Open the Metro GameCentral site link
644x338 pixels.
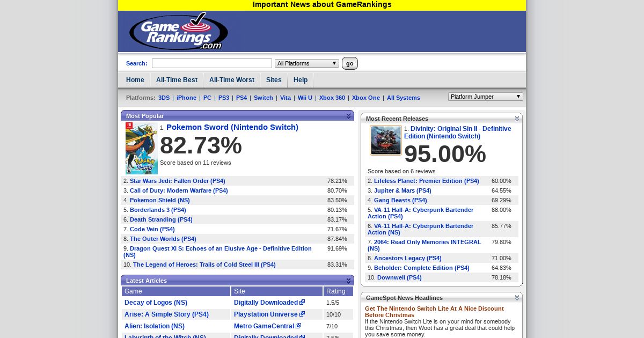tap(264, 326)
